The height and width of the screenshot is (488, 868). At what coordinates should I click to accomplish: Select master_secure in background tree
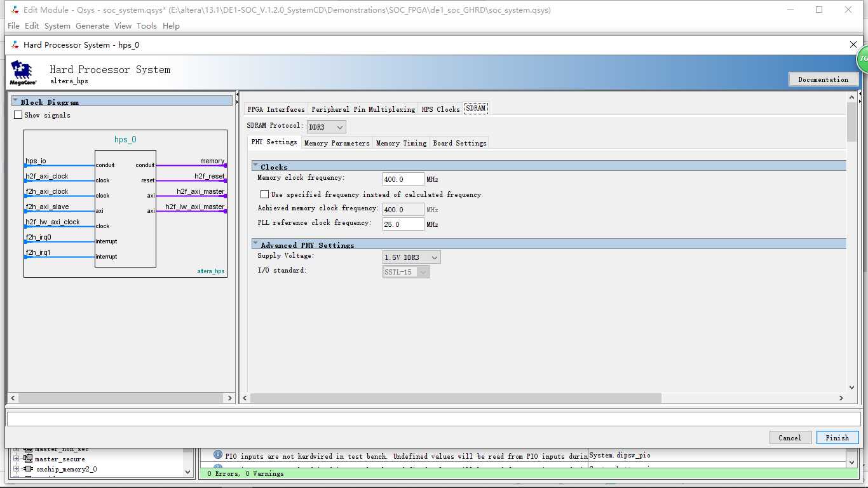(x=60, y=459)
